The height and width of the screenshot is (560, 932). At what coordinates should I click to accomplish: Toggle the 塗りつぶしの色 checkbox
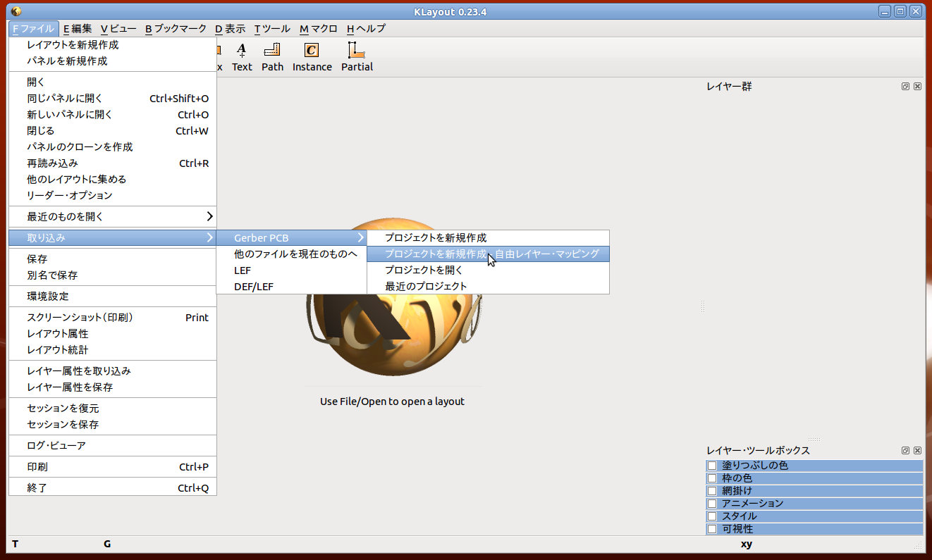tap(712, 465)
